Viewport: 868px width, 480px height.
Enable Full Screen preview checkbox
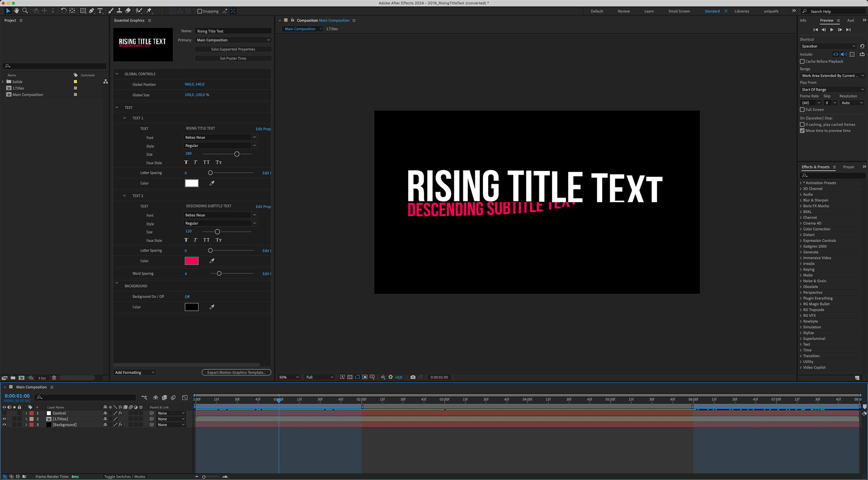(802, 109)
